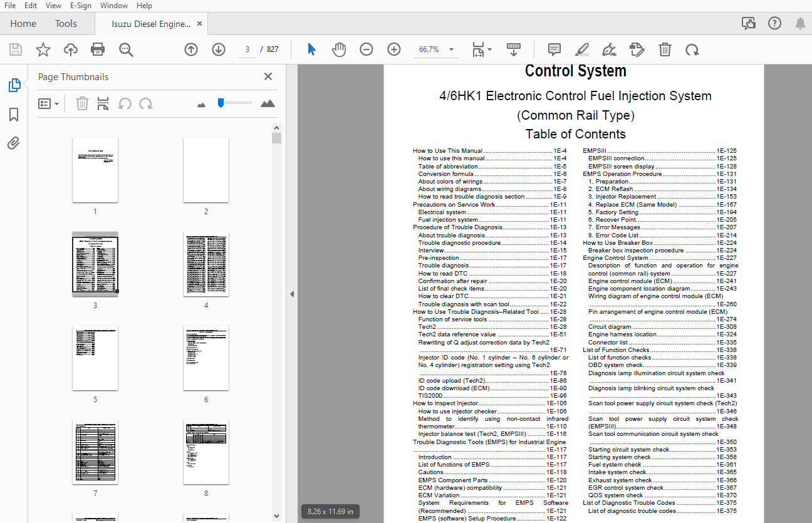The height and width of the screenshot is (523, 812).
Task: Select page 6 thumbnail
Action: pyautogui.click(x=206, y=358)
